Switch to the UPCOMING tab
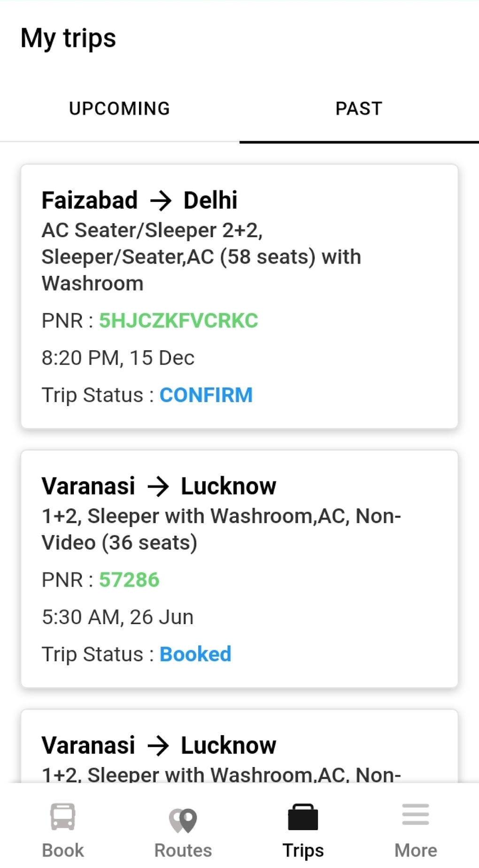 tap(119, 108)
